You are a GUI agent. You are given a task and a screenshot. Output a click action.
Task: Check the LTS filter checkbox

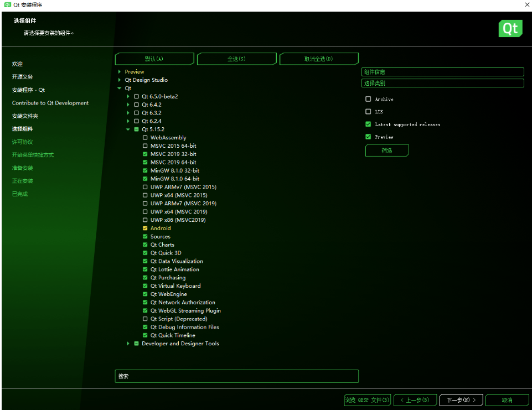[x=368, y=112]
